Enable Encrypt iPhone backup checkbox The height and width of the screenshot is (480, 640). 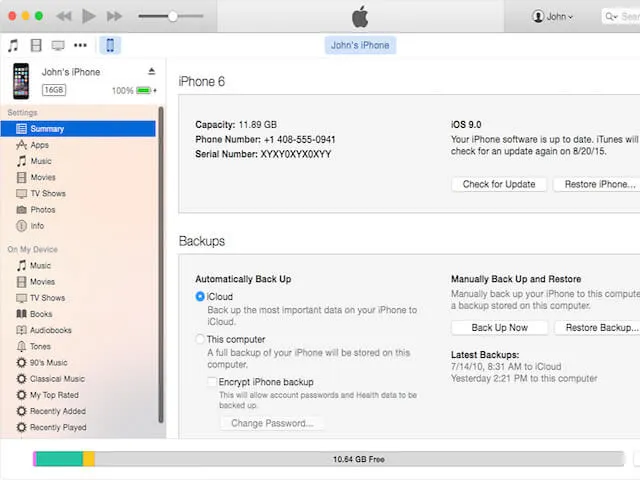coord(212,382)
